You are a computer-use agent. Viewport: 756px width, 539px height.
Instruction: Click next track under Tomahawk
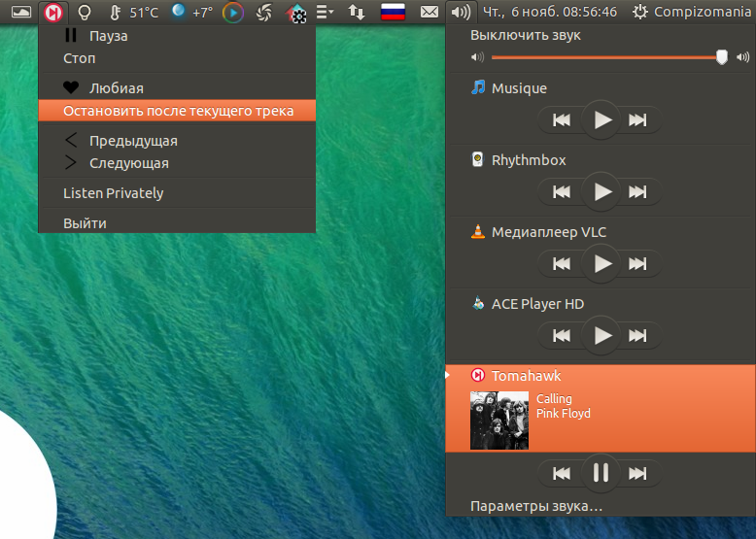[637, 474]
